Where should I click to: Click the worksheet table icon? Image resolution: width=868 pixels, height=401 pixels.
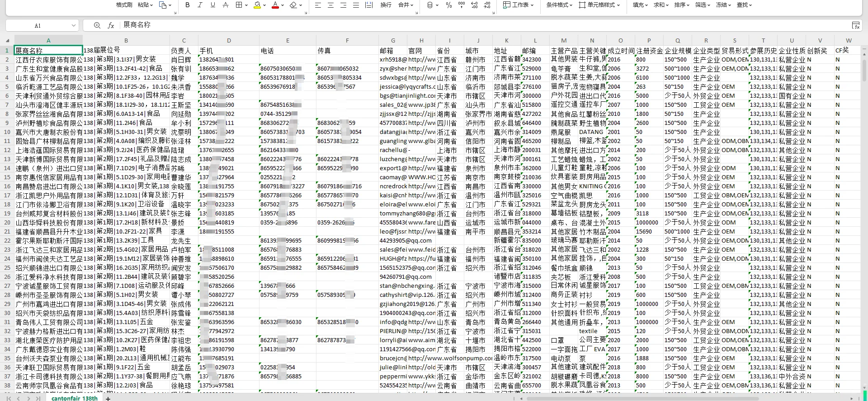click(x=507, y=5)
